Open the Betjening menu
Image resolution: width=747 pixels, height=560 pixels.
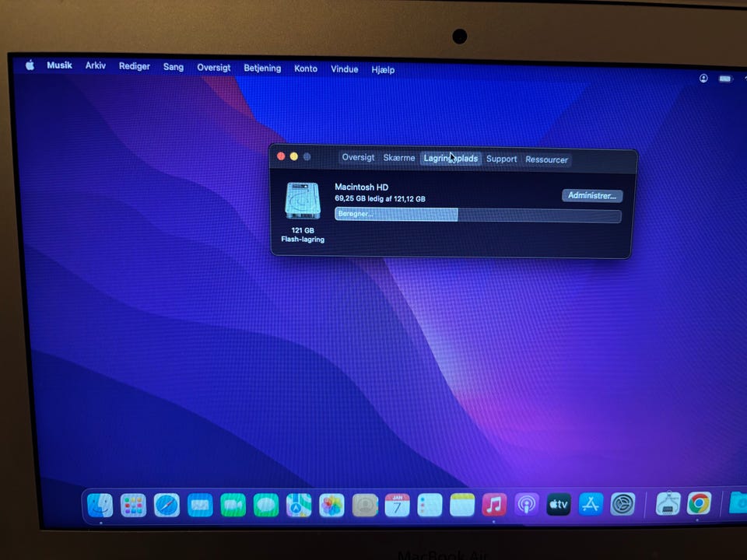point(262,68)
